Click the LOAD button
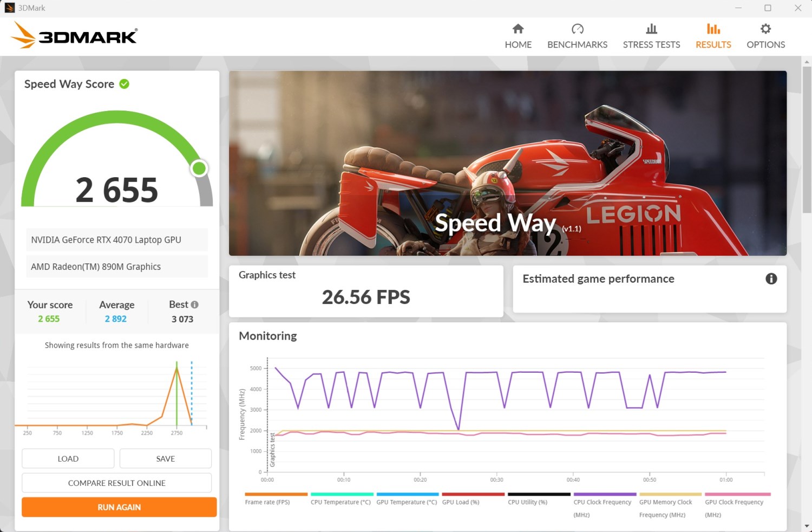Viewport: 812px width, 532px height. tap(68, 458)
